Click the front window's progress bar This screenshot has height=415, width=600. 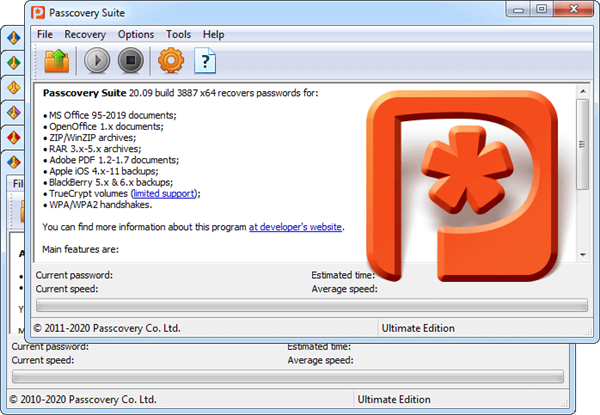click(x=310, y=305)
